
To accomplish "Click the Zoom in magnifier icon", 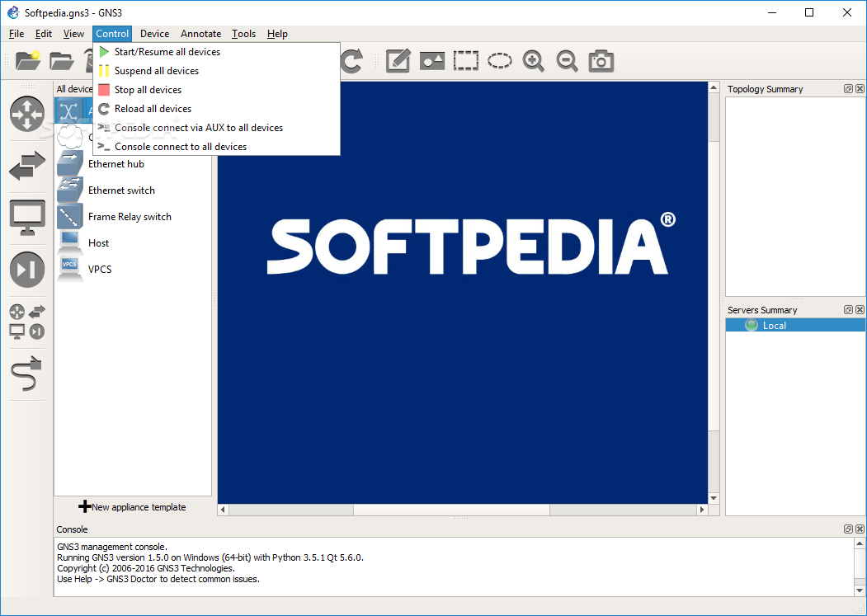I will pos(534,61).
